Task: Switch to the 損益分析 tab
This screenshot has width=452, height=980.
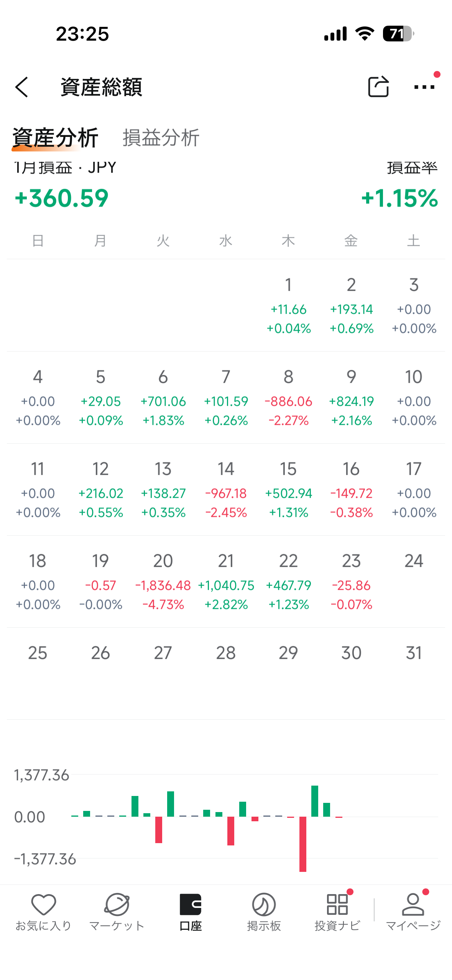Action: coord(161,138)
